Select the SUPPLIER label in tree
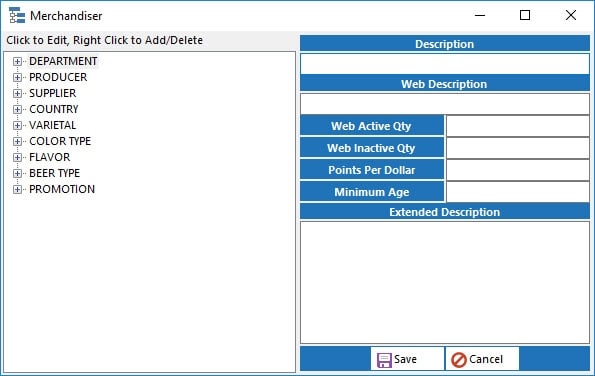595x376 pixels. (52, 93)
